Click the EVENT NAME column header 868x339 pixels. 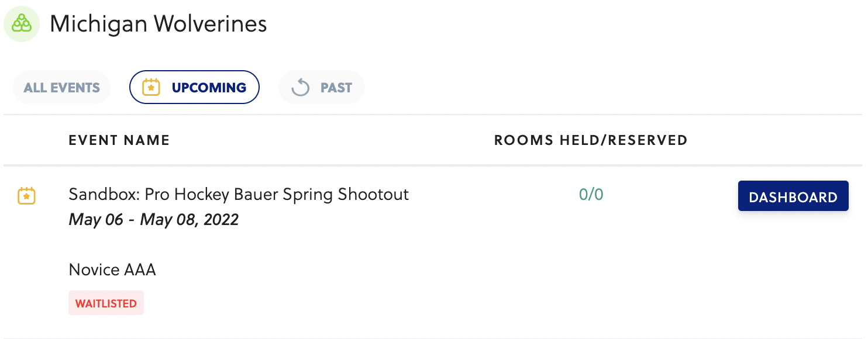[x=119, y=140]
